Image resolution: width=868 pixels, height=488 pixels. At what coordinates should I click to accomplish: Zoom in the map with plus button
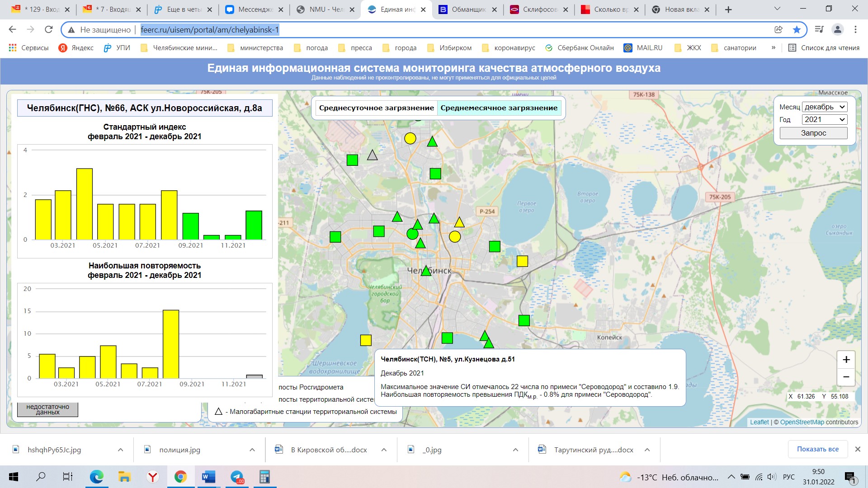tap(846, 360)
